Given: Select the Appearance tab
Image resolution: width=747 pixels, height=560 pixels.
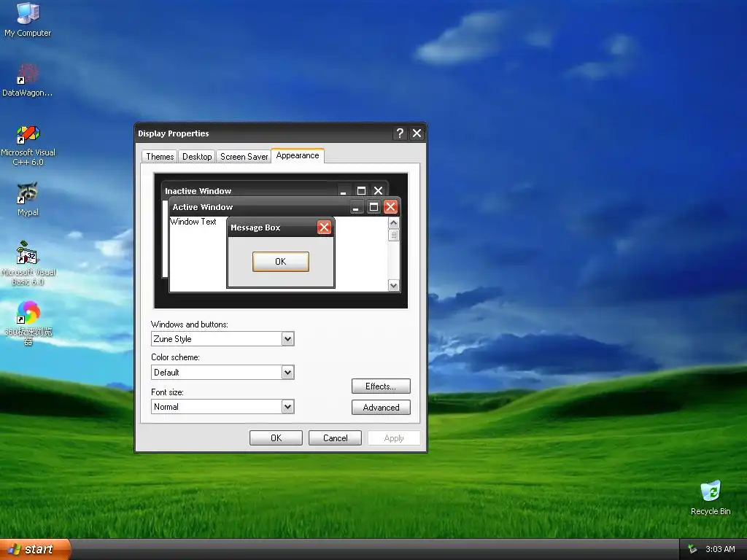Looking at the screenshot, I should click(x=298, y=156).
